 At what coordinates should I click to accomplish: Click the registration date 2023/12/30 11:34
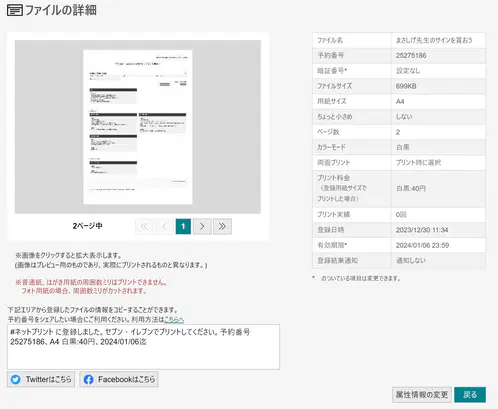tap(422, 230)
